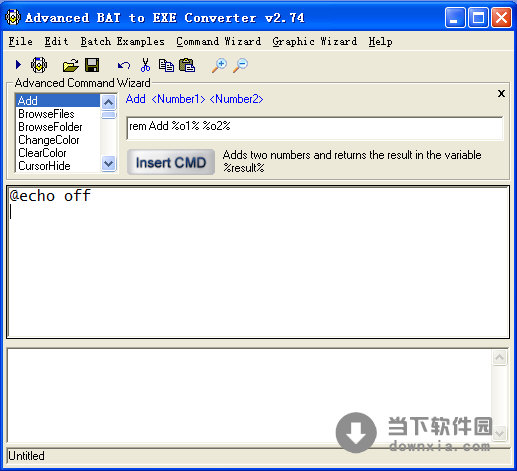This screenshot has width=517, height=471.
Task: Save the file with floppy disk icon
Action: pos(92,65)
